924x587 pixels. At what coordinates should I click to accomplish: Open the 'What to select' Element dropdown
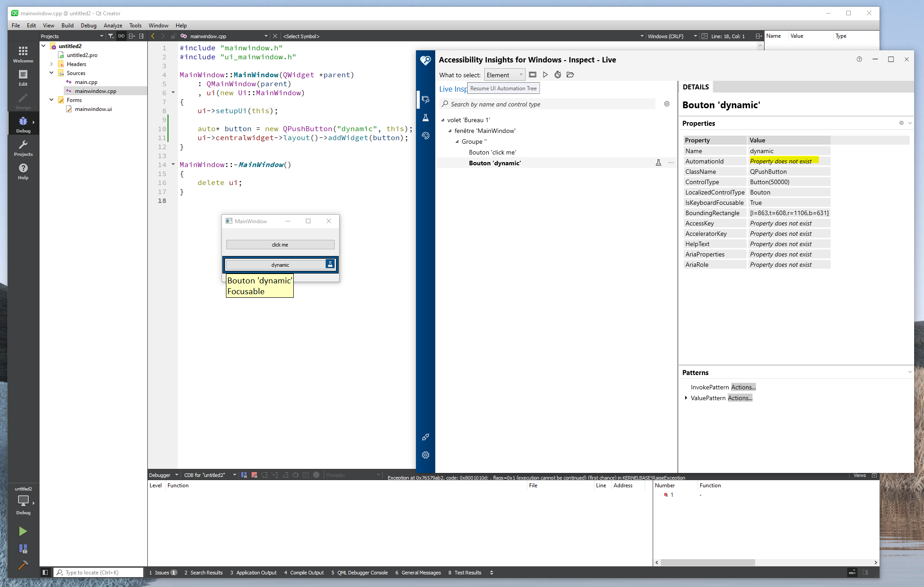click(x=504, y=75)
